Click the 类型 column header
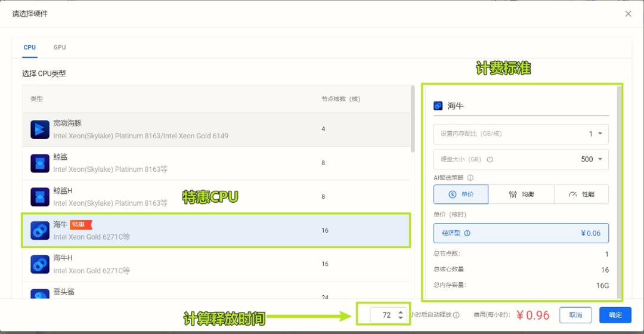Image resolution: width=644 pixels, height=334 pixels. coord(36,99)
